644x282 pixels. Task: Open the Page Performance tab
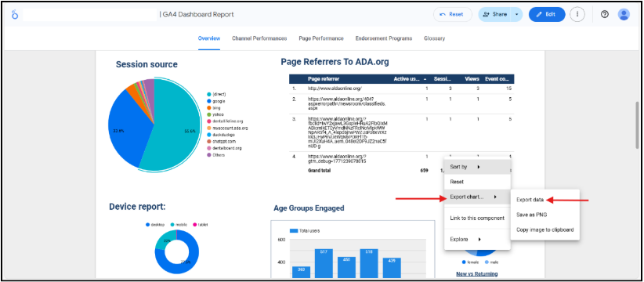click(x=321, y=38)
